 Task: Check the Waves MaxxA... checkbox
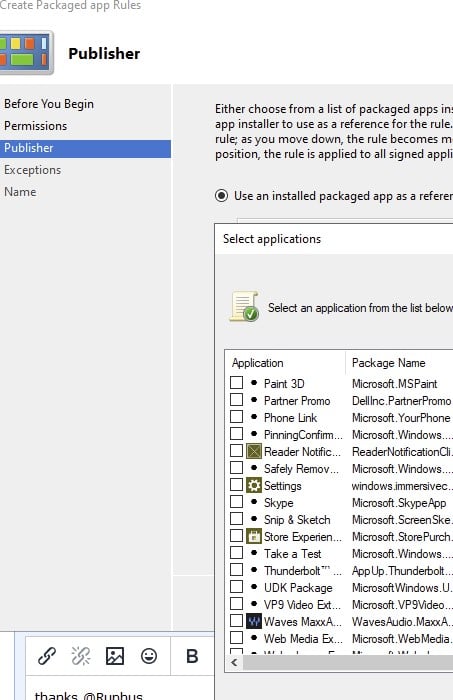click(x=237, y=621)
